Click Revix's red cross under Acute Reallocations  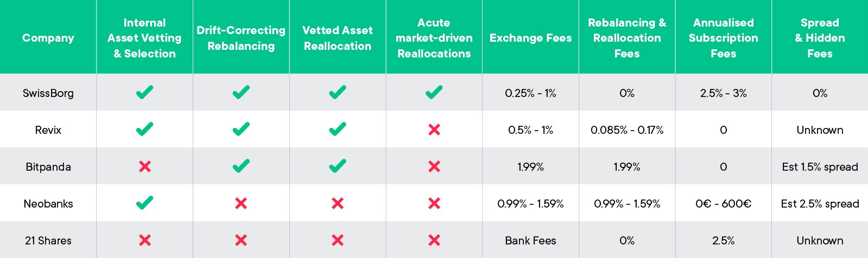[x=434, y=130]
